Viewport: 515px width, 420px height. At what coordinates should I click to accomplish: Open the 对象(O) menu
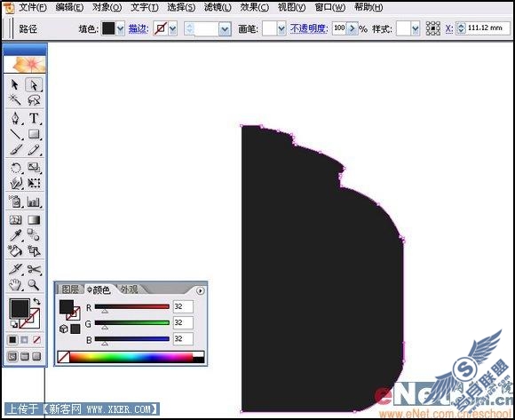107,7
